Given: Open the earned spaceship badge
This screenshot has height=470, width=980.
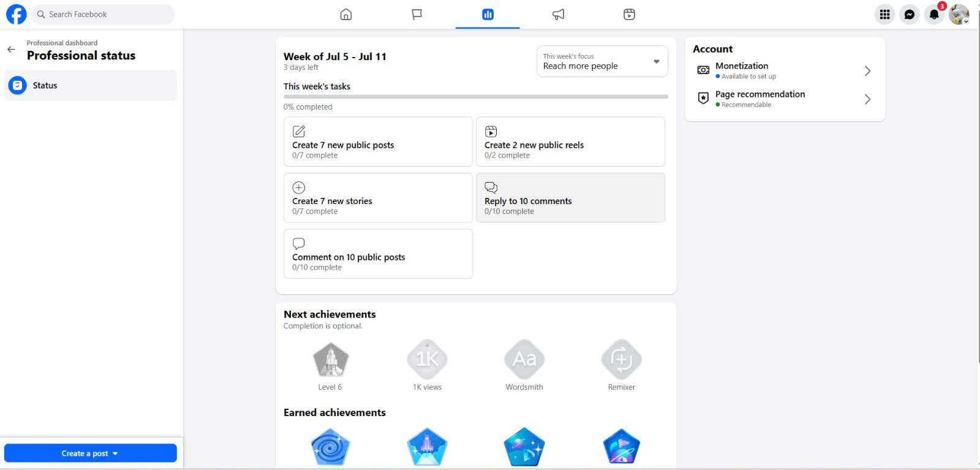Looking at the screenshot, I should coord(621,447).
